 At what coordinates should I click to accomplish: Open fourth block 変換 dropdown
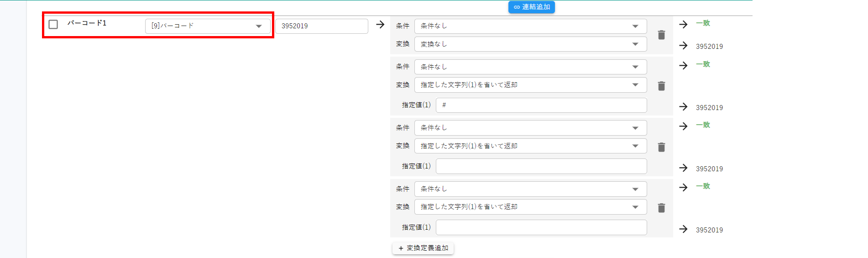tap(530, 207)
